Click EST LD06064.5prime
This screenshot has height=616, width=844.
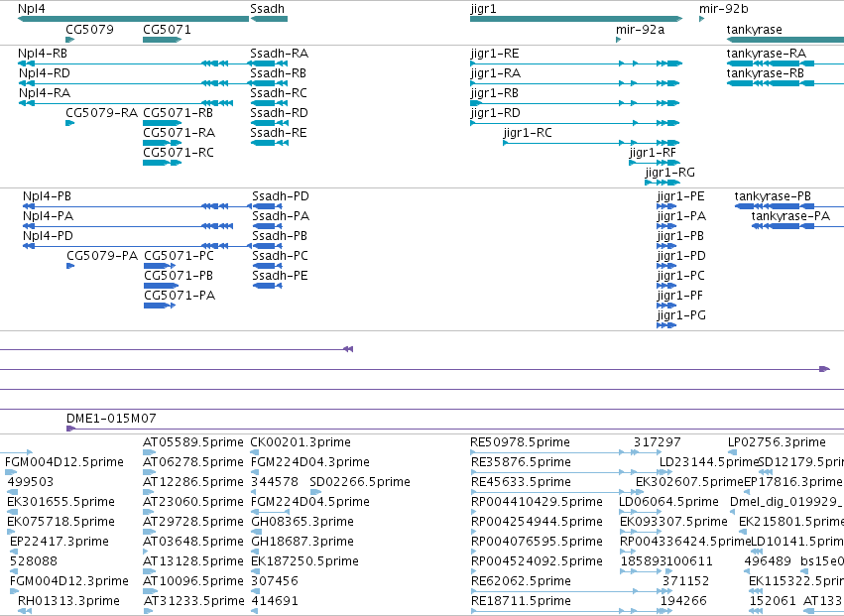click(x=641, y=512)
